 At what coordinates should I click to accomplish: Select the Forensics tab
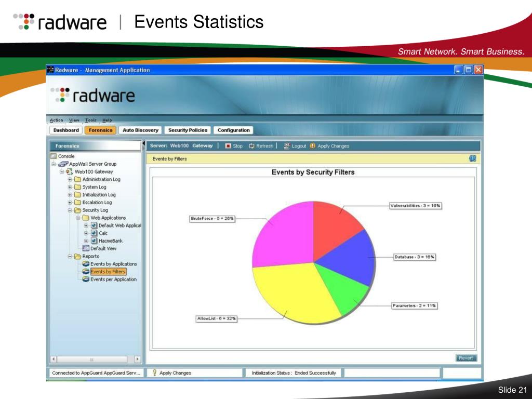100,130
